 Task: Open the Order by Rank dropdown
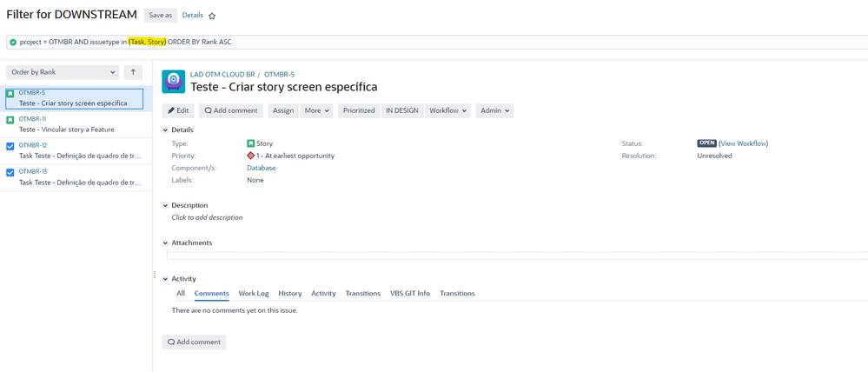63,72
